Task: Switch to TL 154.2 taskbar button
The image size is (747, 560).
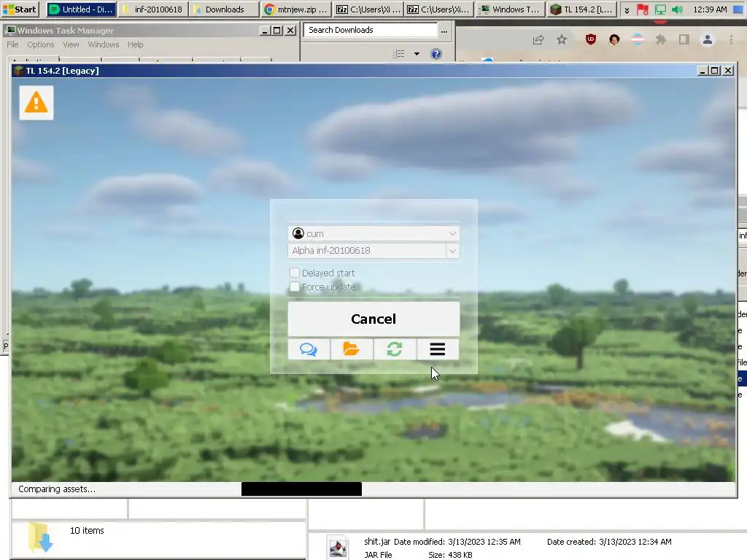Action: [x=581, y=9]
